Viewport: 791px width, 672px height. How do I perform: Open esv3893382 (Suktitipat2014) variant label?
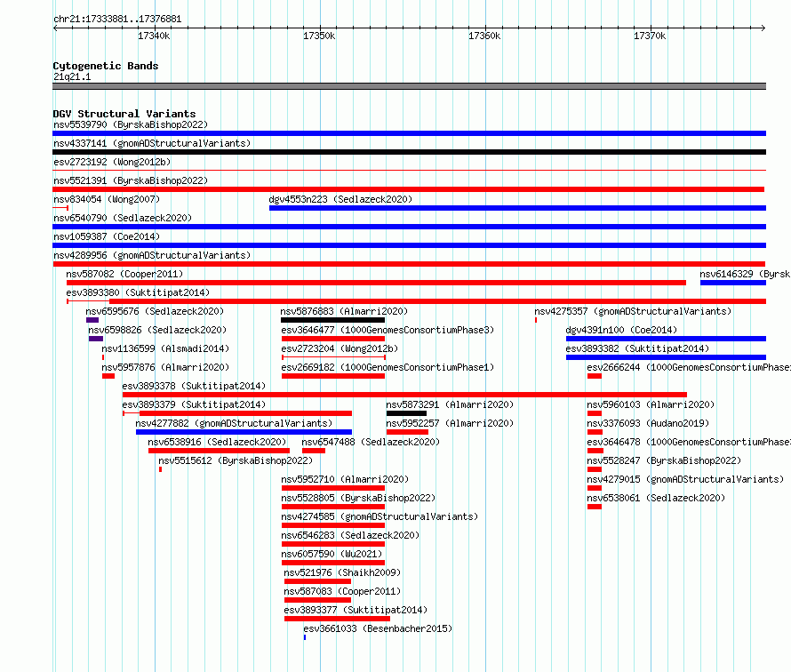(637, 348)
